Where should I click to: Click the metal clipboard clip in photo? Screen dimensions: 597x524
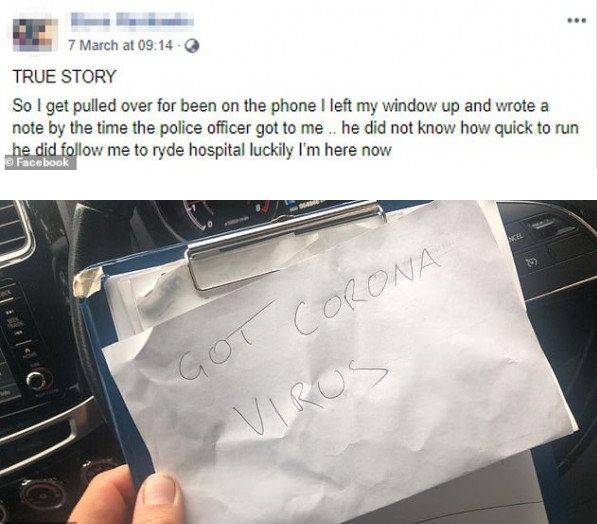287,243
